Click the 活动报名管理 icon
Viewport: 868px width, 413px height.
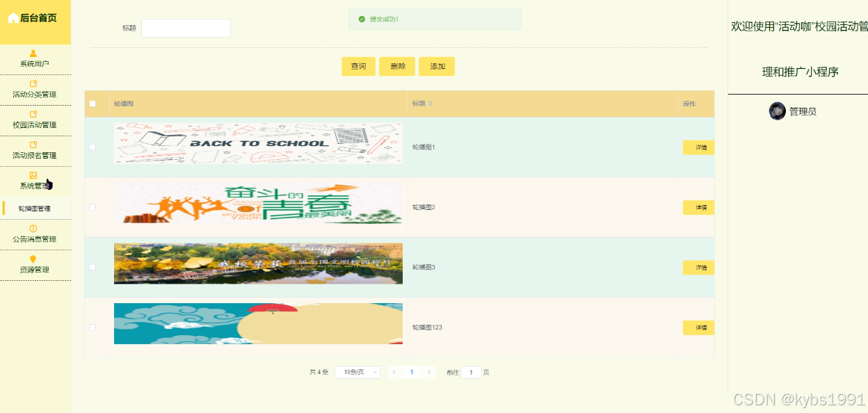pos(33,145)
